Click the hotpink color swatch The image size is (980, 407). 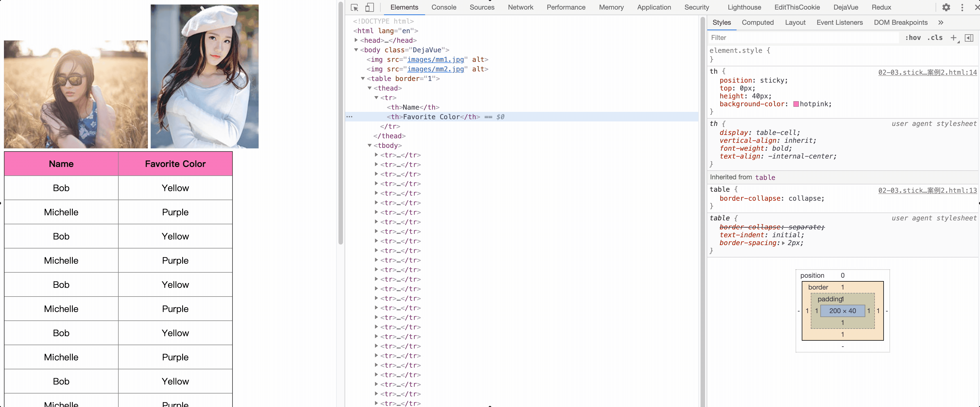pos(796,104)
